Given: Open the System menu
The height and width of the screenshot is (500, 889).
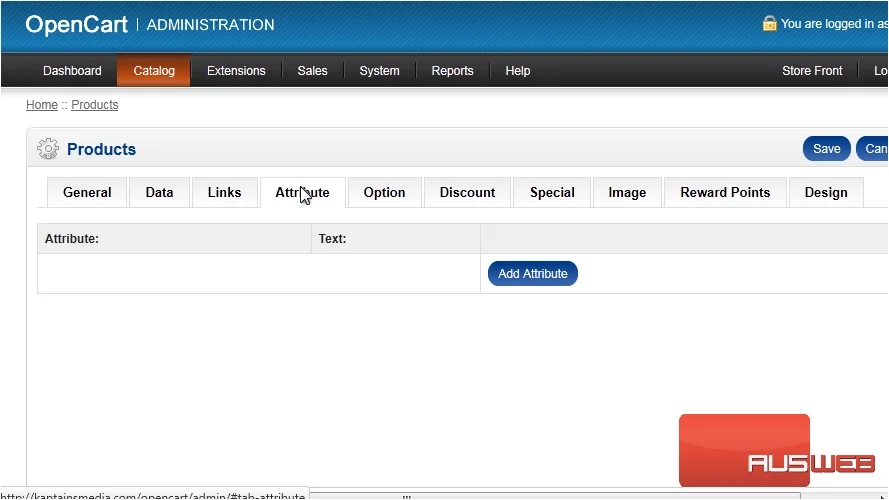Looking at the screenshot, I should pos(379,71).
